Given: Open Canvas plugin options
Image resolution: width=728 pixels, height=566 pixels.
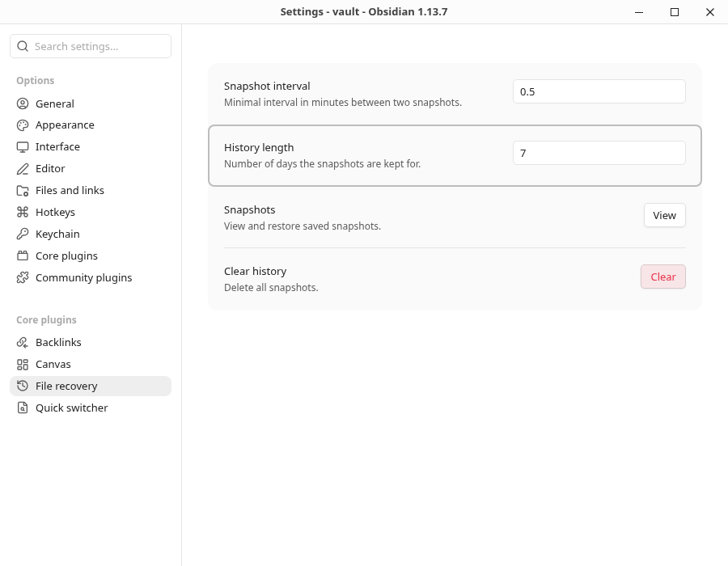Looking at the screenshot, I should (91, 364).
